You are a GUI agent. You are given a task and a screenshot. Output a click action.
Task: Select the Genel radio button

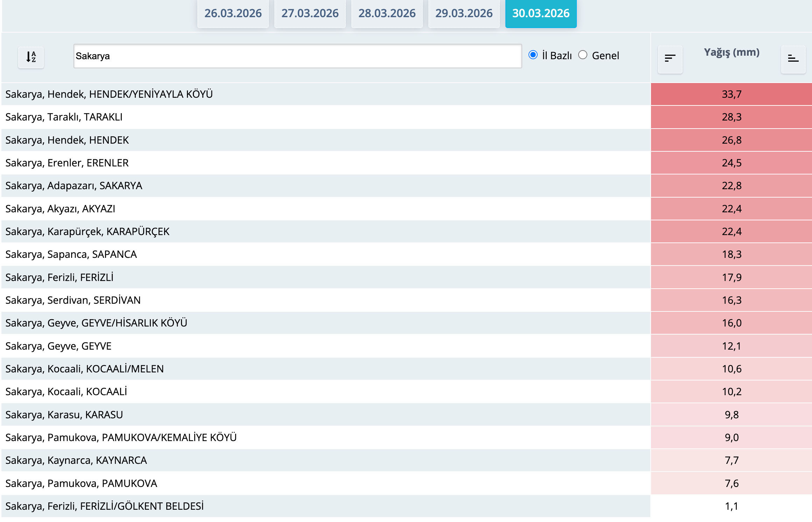(x=582, y=55)
